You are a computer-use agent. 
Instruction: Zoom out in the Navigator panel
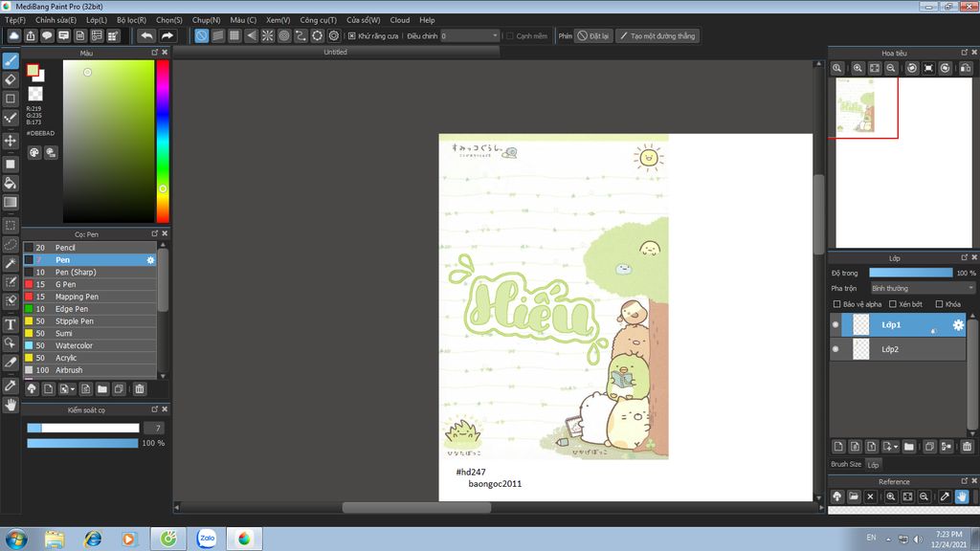[x=891, y=68]
